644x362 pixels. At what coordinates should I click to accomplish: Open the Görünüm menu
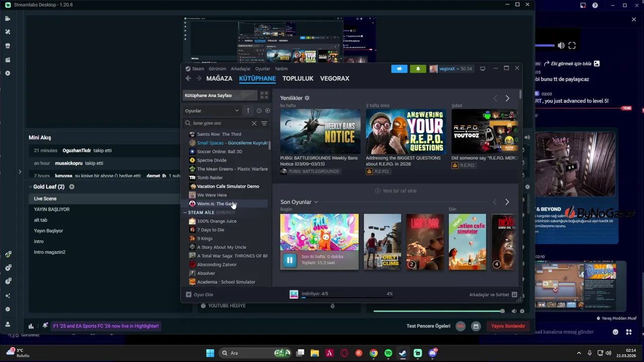point(217,69)
